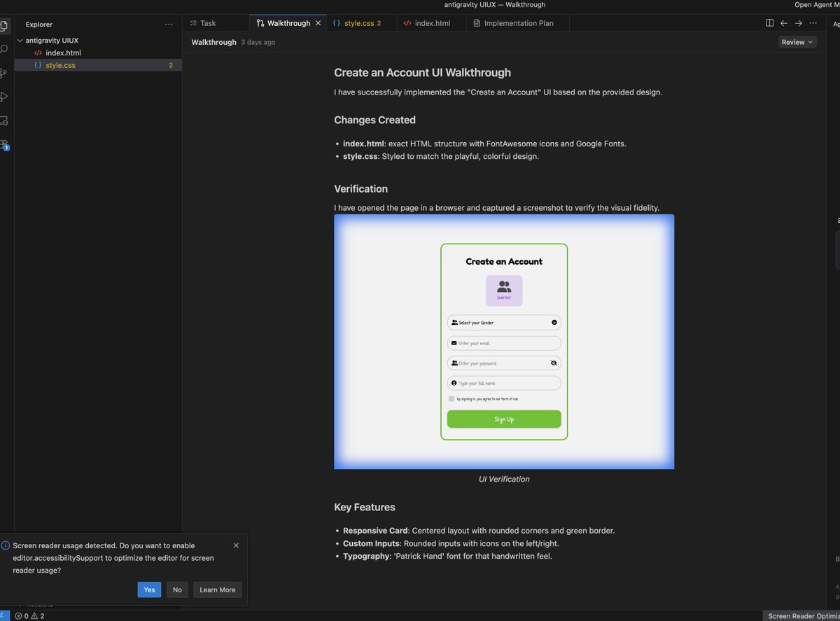Open the Review dropdown
The width and height of the screenshot is (840, 621).
pyautogui.click(x=797, y=42)
